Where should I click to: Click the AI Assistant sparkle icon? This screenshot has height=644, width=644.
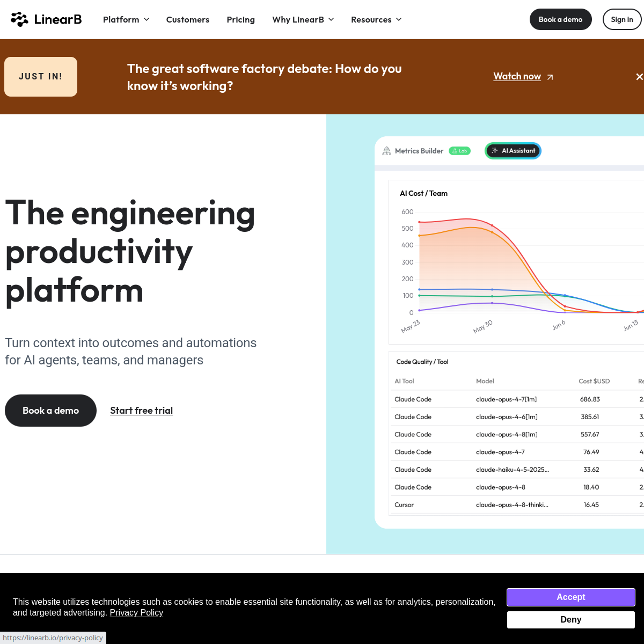(x=495, y=151)
